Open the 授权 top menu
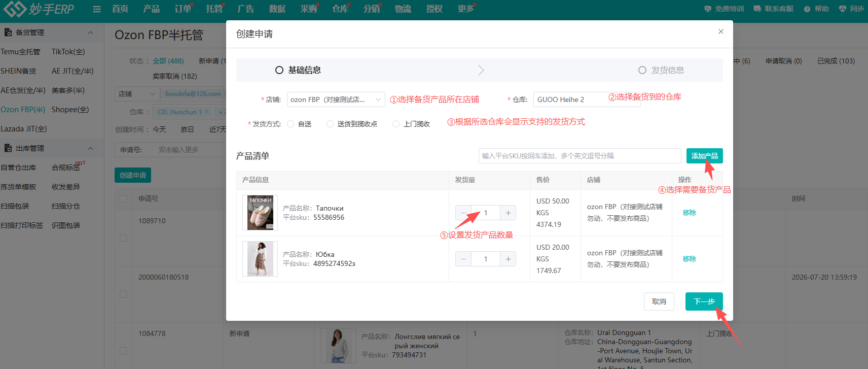 coord(435,9)
